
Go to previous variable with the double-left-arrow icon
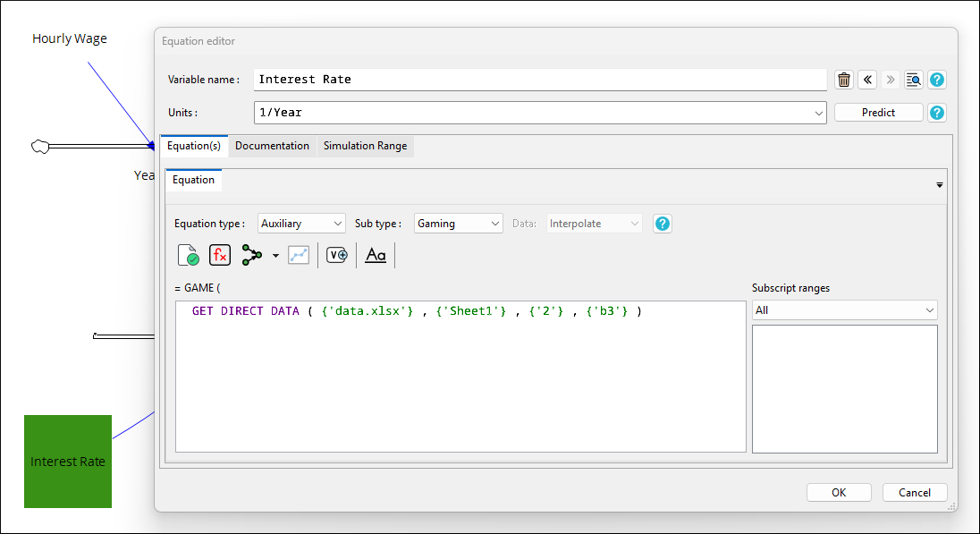point(866,79)
